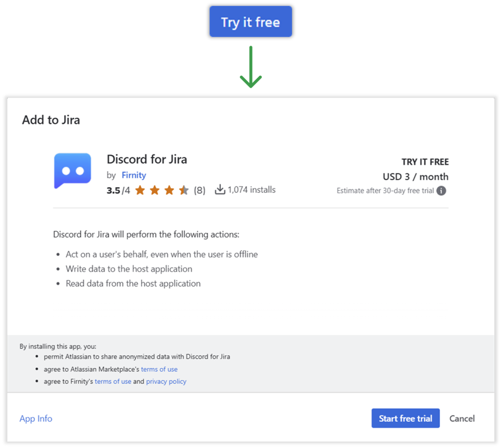Open the Firnity vendor link
Screen dimensions: 502x448
(x=134, y=175)
